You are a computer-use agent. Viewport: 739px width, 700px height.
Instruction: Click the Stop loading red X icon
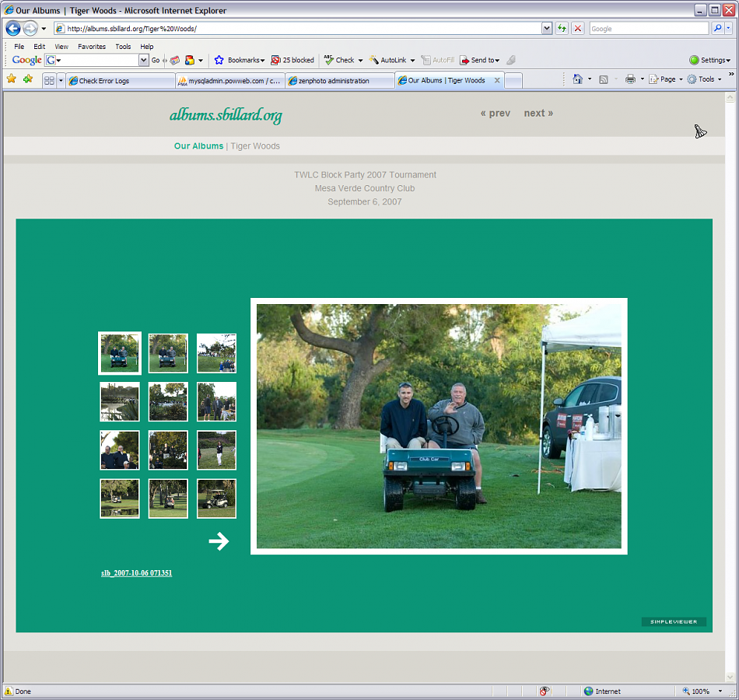[x=578, y=29]
